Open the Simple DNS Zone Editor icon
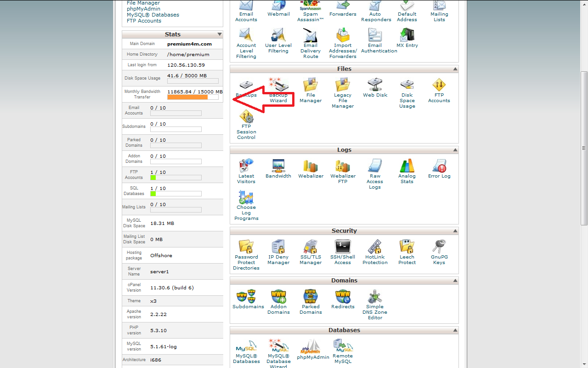Image resolution: width=588 pixels, height=368 pixels. (x=375, y=296)
